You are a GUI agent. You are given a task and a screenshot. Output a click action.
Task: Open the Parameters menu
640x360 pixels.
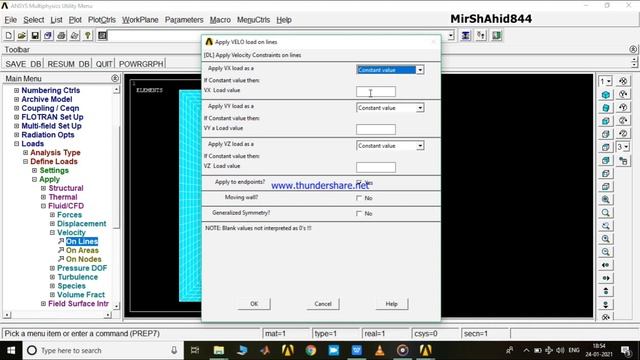184,20
